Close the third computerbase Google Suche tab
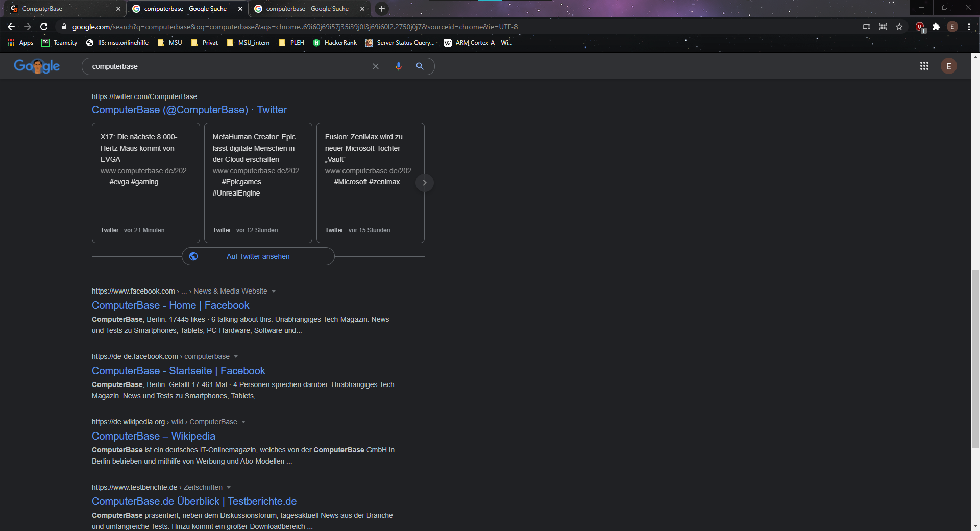Viewport: 980px width, 531px height. (362, 9)
